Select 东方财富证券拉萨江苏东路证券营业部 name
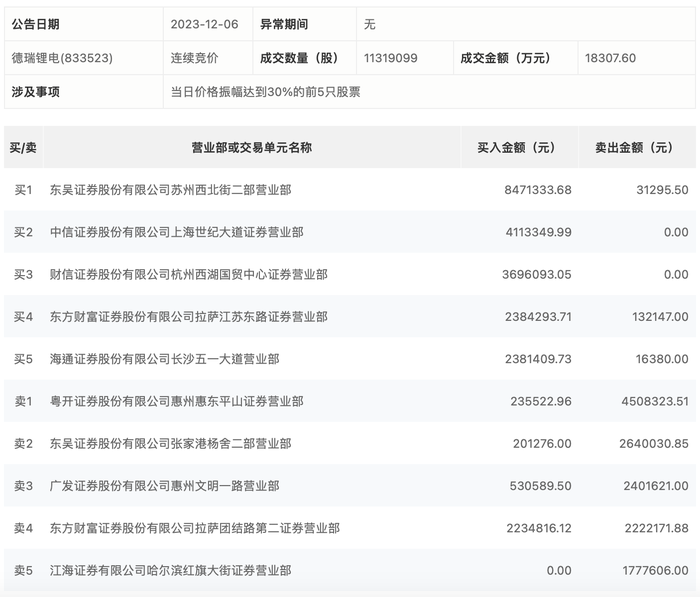This screenshot has width=700, height=597. coord(189,317)
